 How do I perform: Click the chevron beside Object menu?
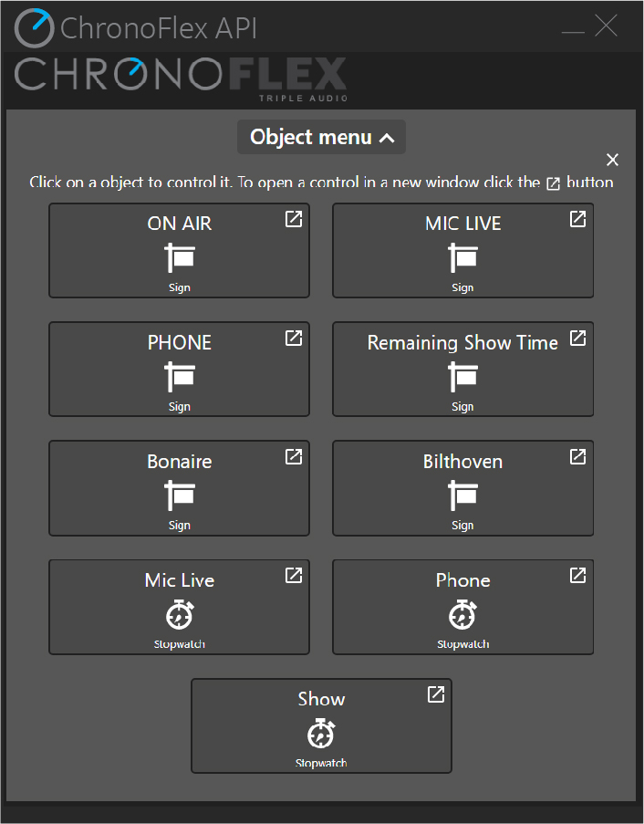[387, 139]
